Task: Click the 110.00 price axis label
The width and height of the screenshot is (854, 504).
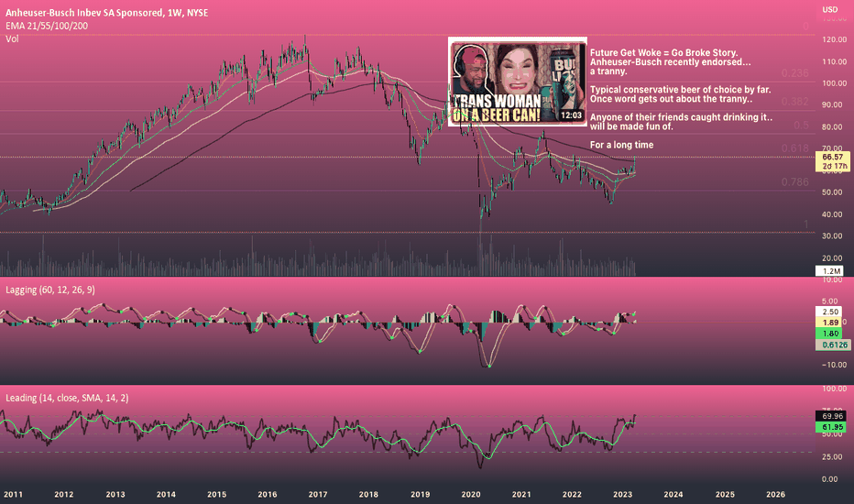Action: 834,61
